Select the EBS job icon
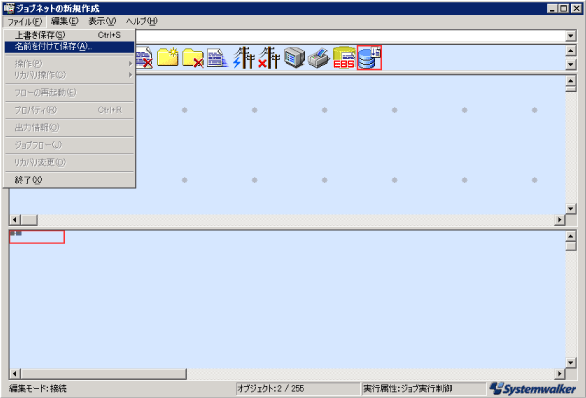586x398 pixels. pyautogui.click(x=344, y=58)
